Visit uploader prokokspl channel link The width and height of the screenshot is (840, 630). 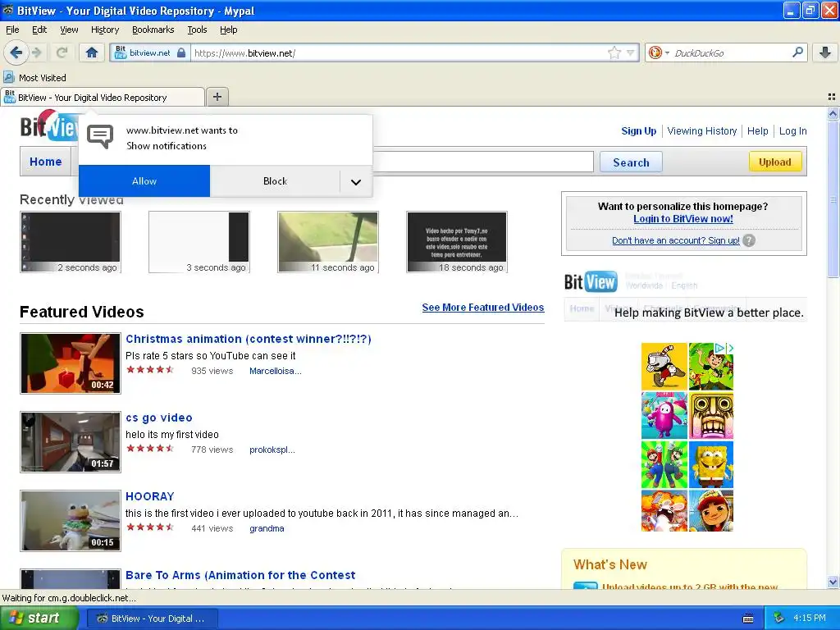[272, 450]
